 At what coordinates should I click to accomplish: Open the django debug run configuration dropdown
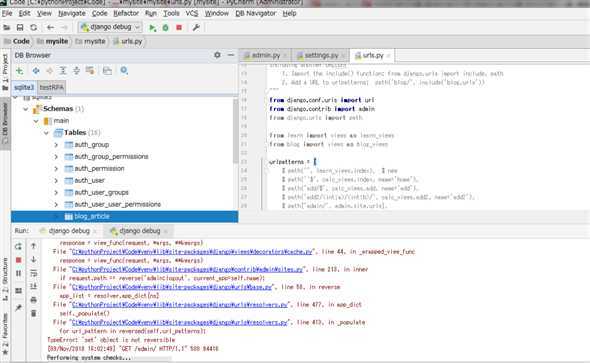tap(110, 27)
